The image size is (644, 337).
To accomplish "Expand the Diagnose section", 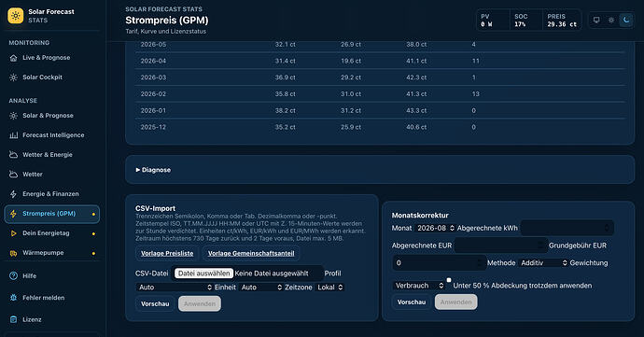I will tap(153, 170).
